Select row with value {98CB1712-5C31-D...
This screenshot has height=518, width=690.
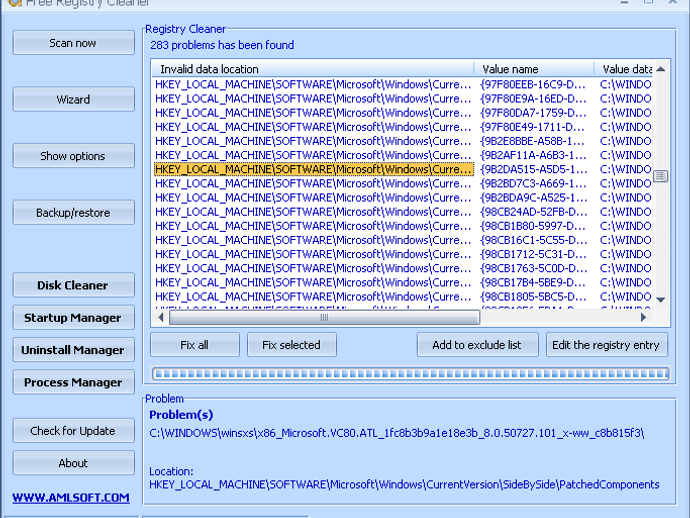coord(403,254)
